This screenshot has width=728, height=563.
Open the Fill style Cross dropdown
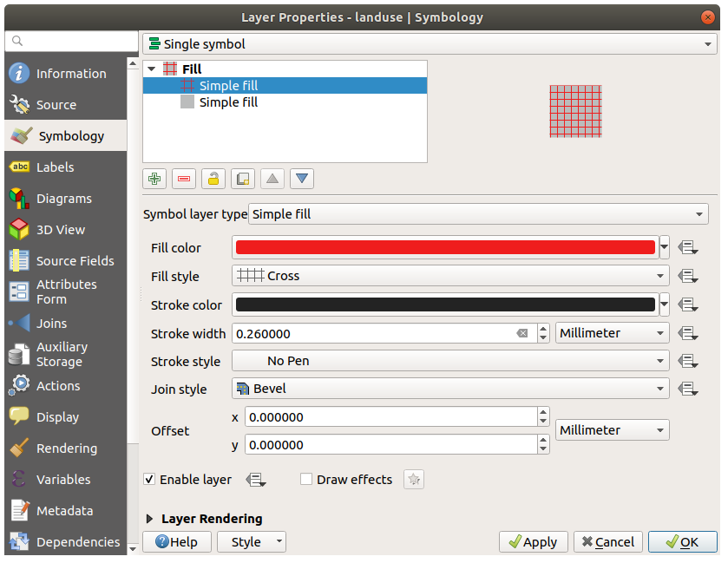[450, 276]
